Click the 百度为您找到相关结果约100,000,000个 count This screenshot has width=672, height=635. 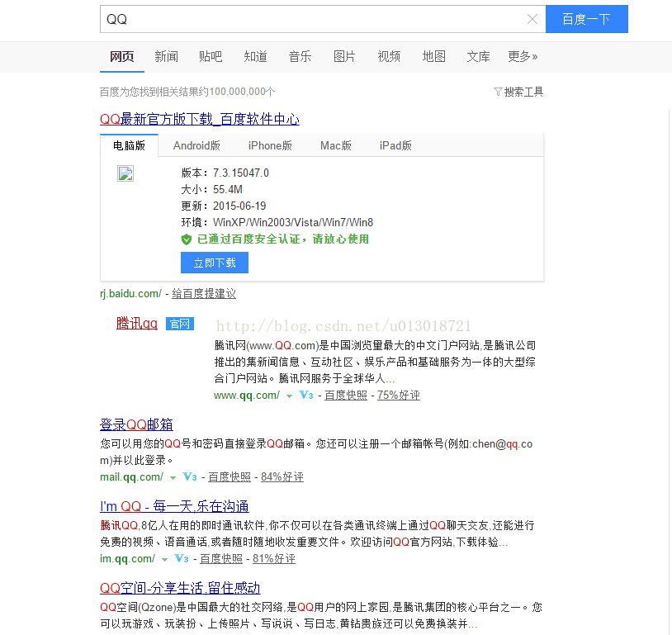click(x=187, y=92)
